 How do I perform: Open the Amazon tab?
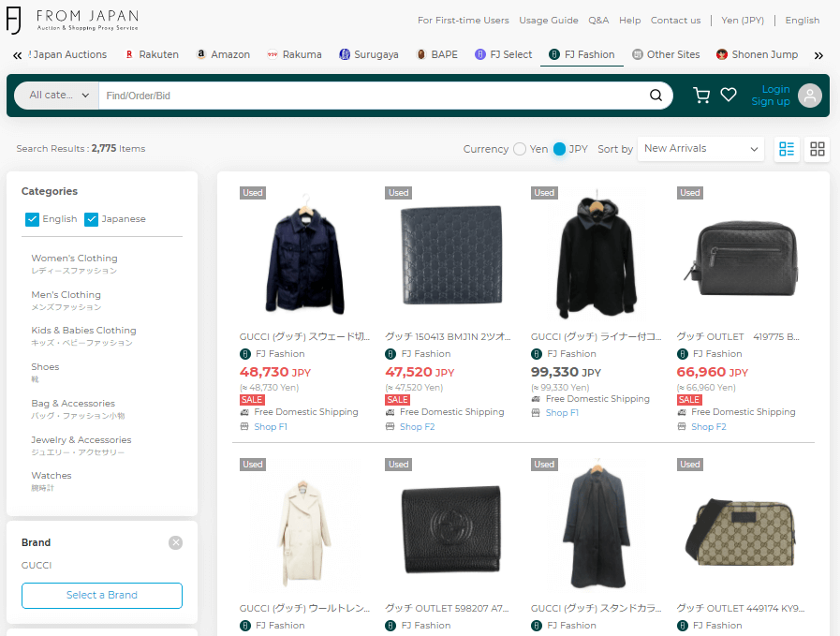point(224,54)
